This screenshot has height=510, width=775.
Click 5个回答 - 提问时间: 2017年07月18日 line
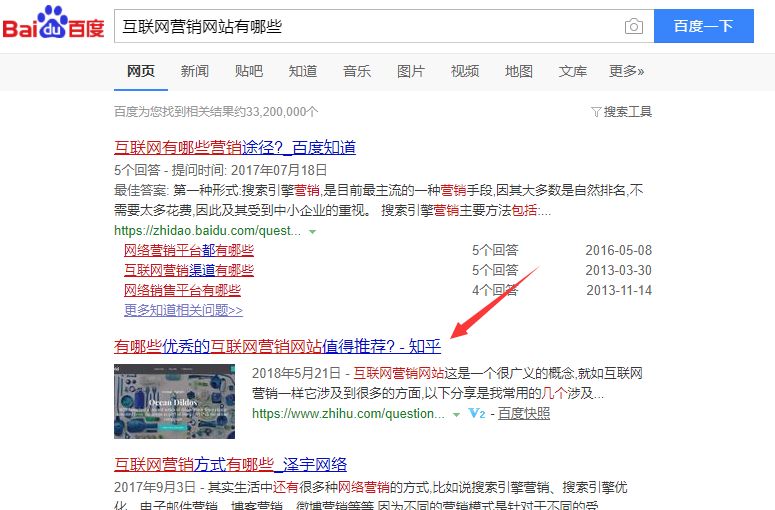[x=221, y=170]
